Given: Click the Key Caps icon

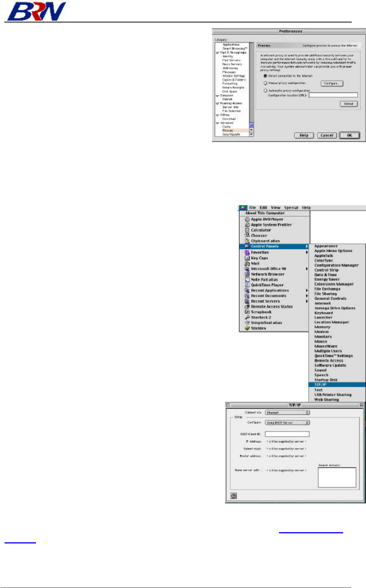Looking at the screenshot, I should (247, 258).
